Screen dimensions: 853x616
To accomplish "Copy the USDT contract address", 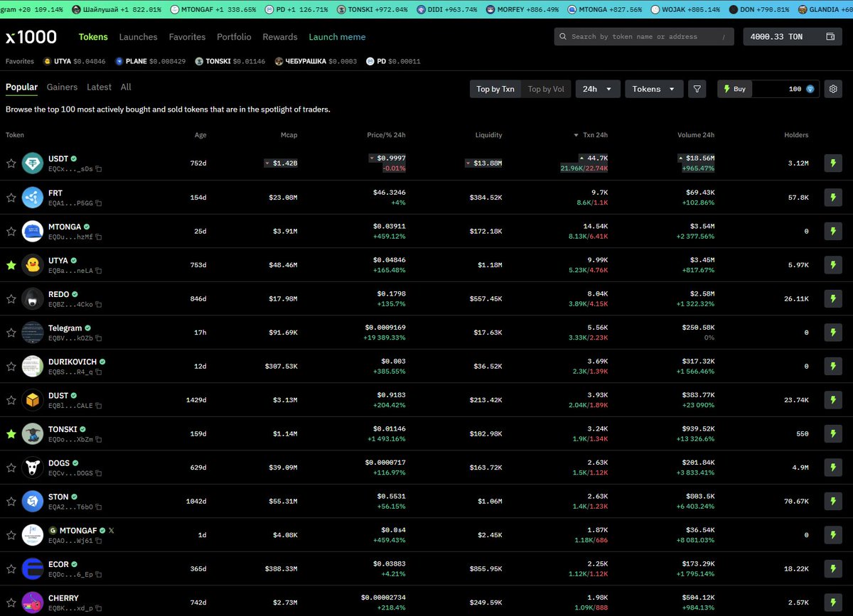I will pyautogui.click(x=99, y=169).
